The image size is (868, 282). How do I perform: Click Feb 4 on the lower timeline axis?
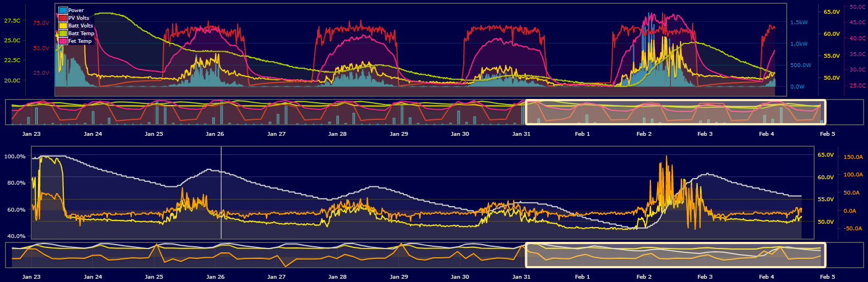[766, 277]
